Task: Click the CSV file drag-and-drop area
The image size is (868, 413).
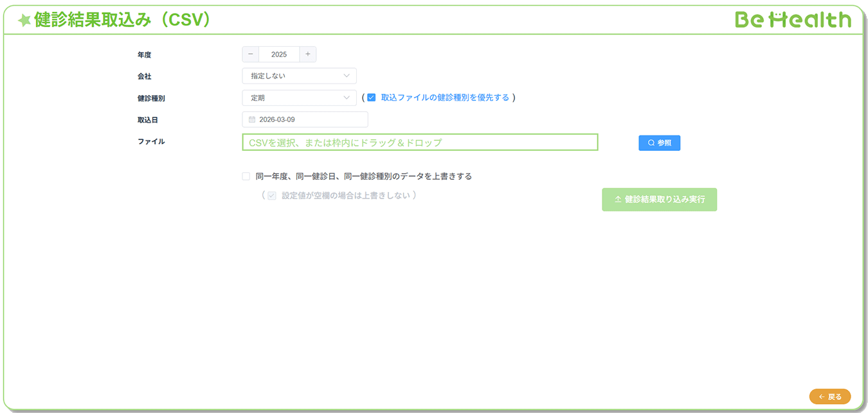Action: pyautogui.click(x=420, y=143)
